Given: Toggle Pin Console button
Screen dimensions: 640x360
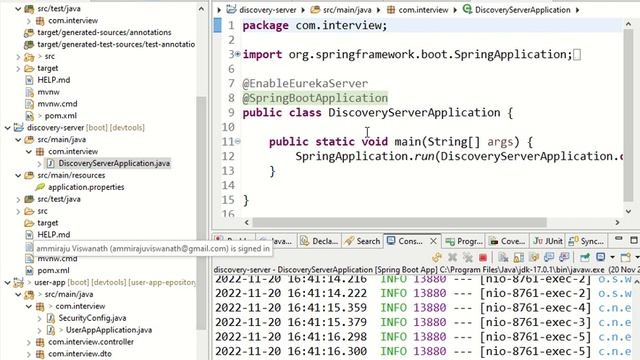Looking at the screenshot, I should [x=585, y=257].
